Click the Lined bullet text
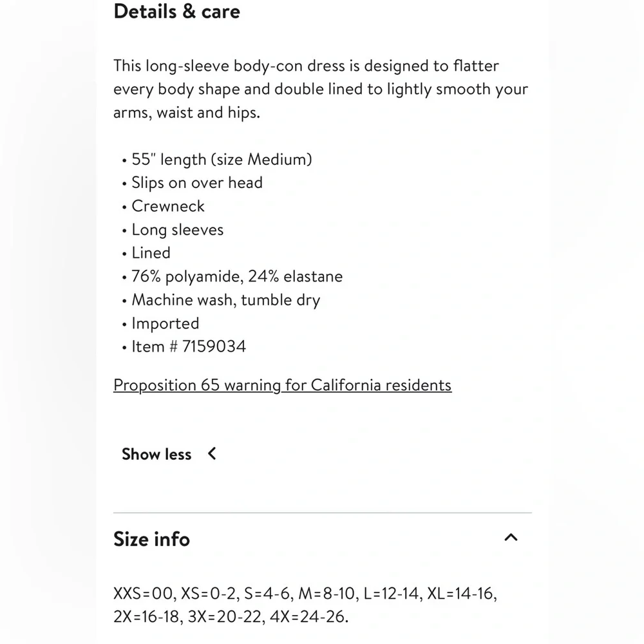This screenshot has width=644, height=644. coord(151,253)
